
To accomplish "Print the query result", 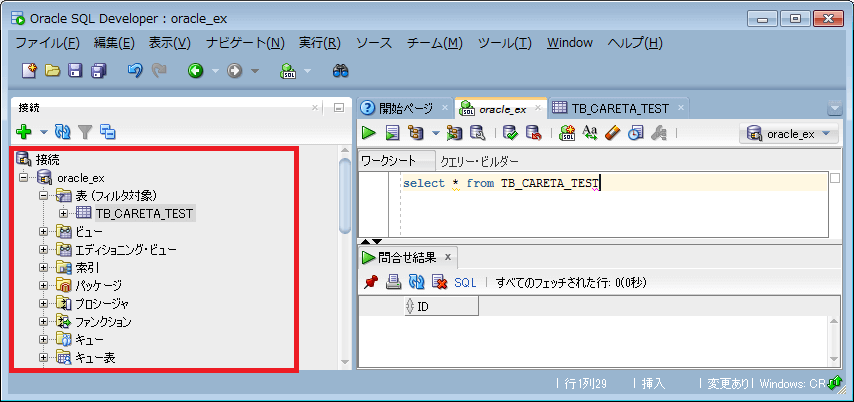I will click(394, 282).
